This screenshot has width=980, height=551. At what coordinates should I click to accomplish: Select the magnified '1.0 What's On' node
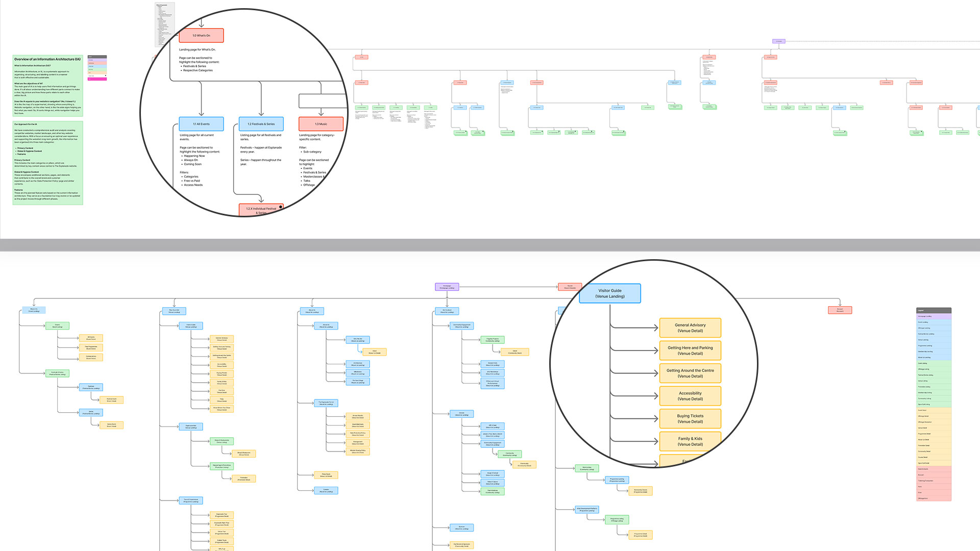201,35
